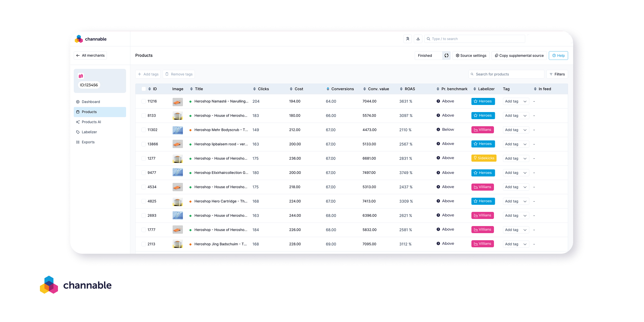Open the Add tag dropdown for product 11302
Image resolution: width=644 pixels, height=322 pixels.
(x=516, y=130)
